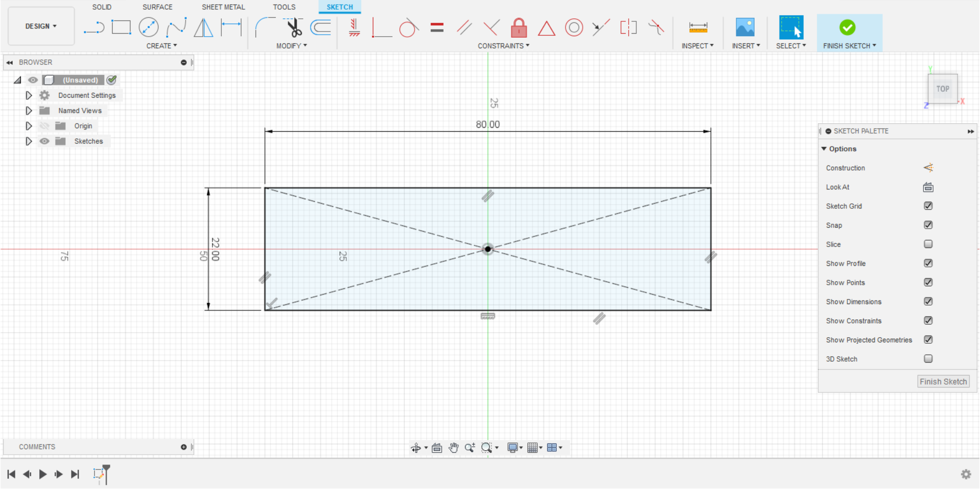
Task: Apply Parallel constraint
Action: click(464, 27)
